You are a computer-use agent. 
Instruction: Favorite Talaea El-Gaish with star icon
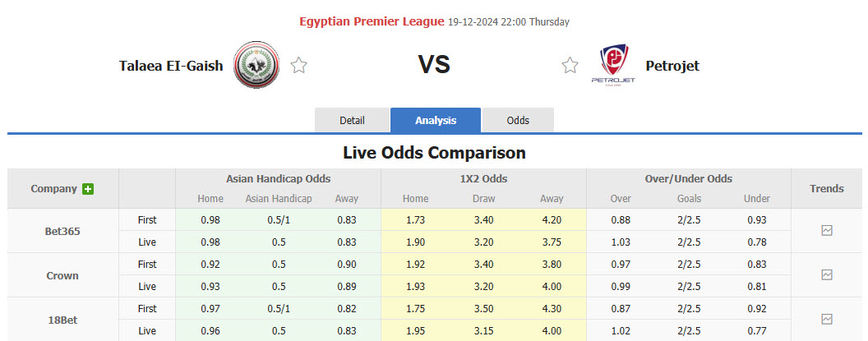[299, 66]
